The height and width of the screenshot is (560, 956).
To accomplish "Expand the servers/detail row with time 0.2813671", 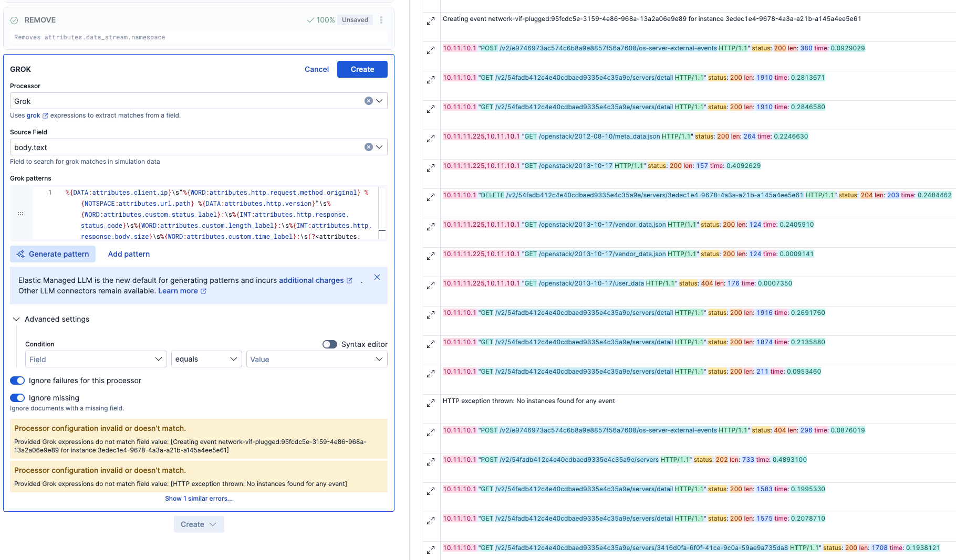I will point(431,80).
